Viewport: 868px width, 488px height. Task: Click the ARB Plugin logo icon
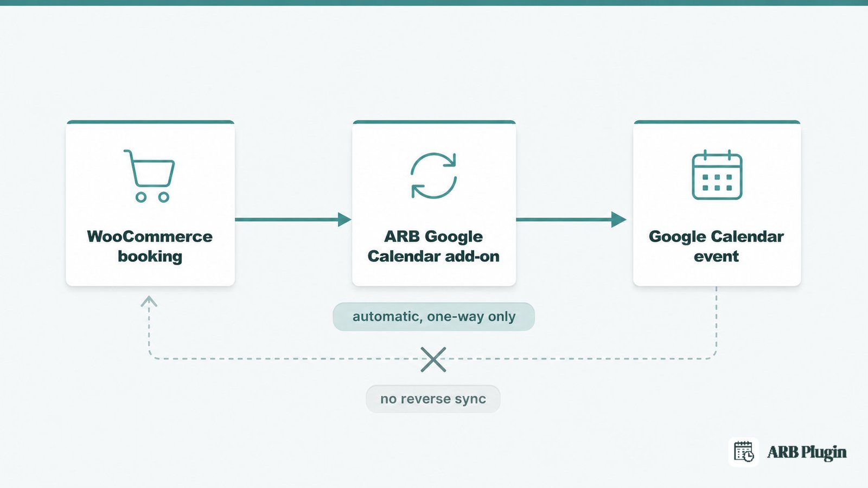(744, 452)
